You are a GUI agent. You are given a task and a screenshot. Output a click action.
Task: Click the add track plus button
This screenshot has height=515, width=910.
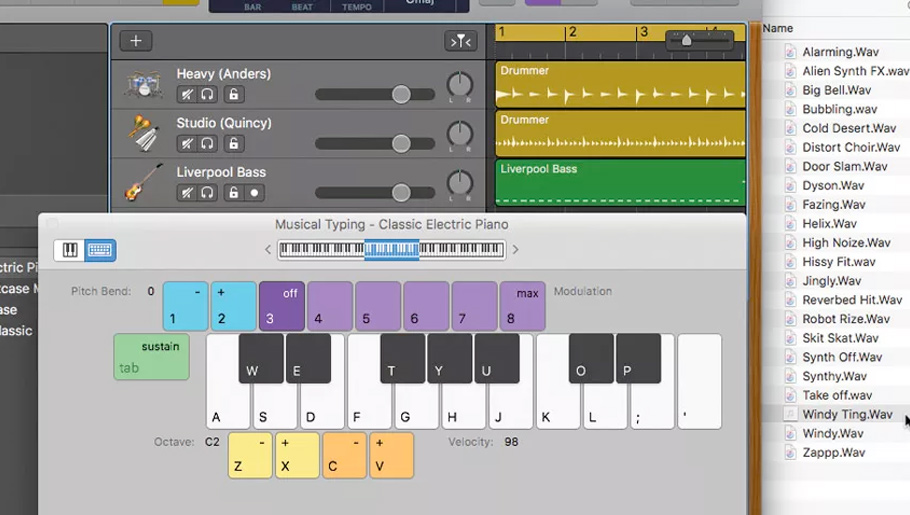pyautogui.click(x=136, y=41)
